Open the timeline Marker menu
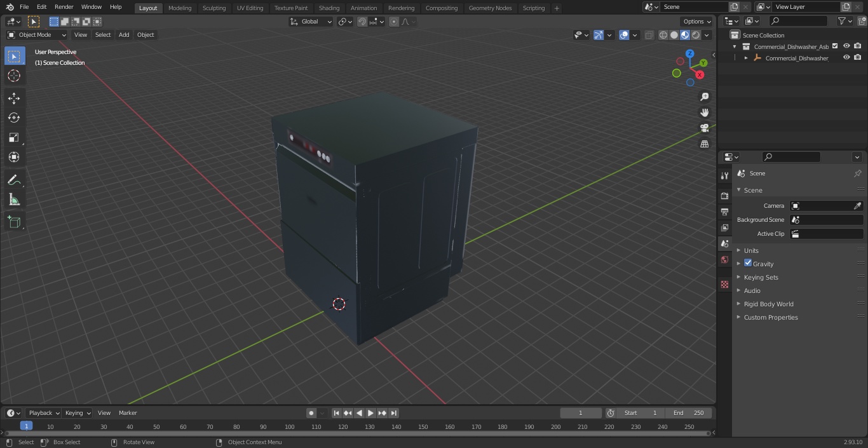Image resolution: width=868 pixels, height=448 pixels. pyautogui.click(x=128, y=413)
